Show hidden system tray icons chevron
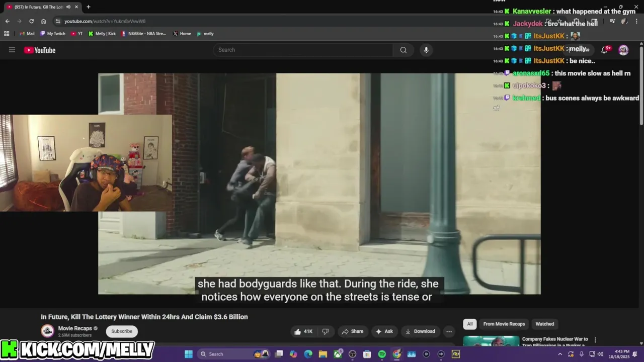Image resolution: width=644 pixels, height=362 pixels. 560,354
